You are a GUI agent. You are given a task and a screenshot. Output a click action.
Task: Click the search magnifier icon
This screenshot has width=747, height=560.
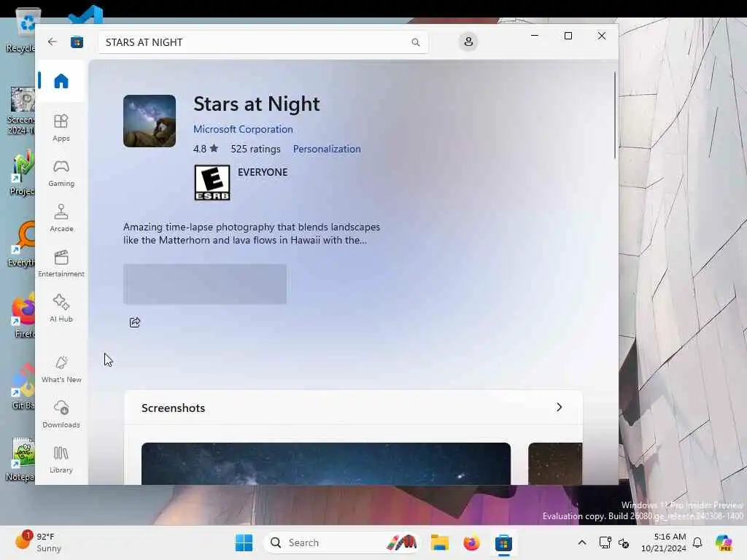click(x=415, y=42)
